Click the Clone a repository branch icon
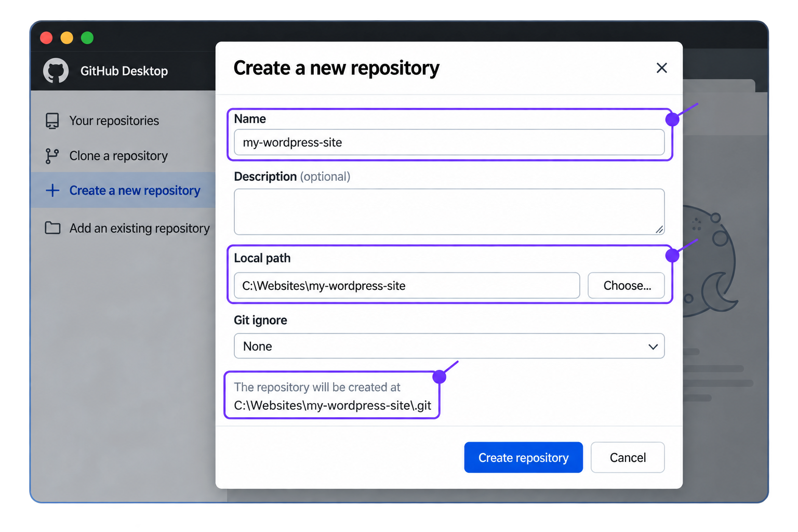Viewport: 798px width, 532px height. 52,156
